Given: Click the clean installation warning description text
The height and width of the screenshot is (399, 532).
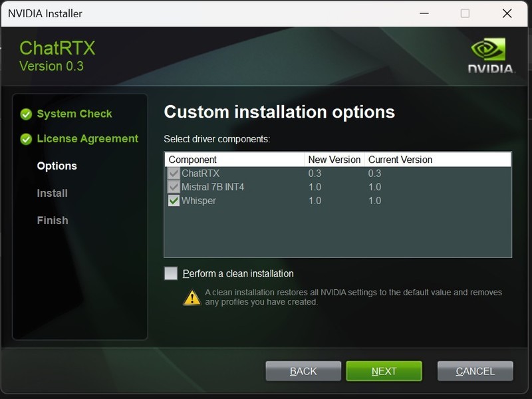Looking at the screenshot, I should (x=353, y=297).
